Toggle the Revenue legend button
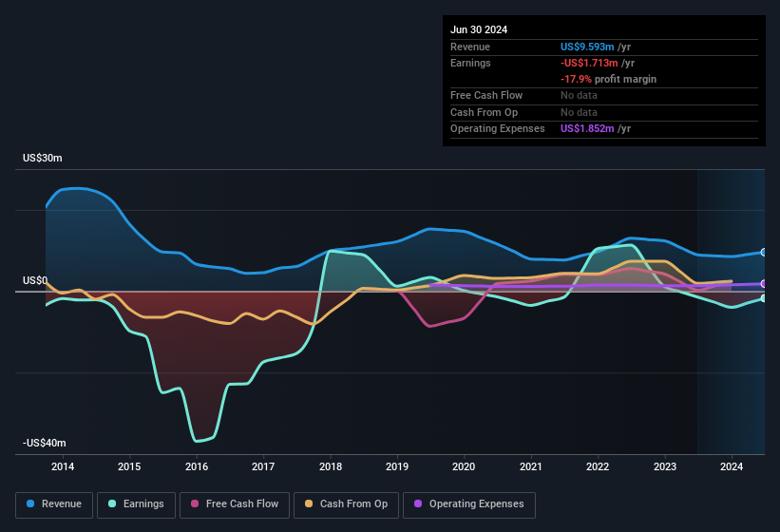 54,504
